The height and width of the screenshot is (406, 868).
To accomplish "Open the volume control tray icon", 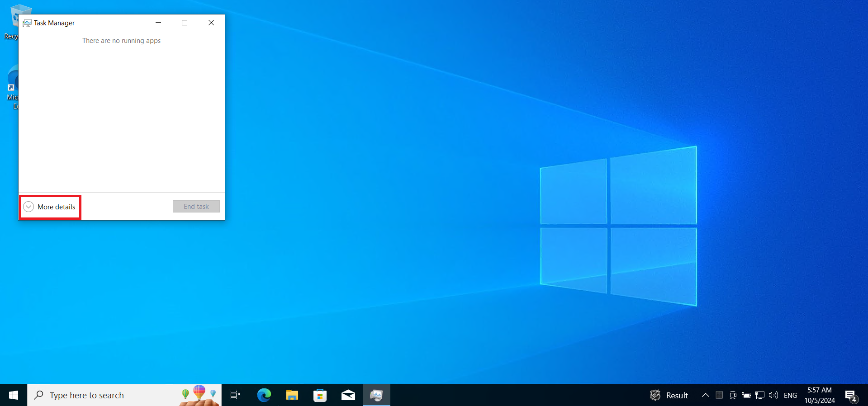I will pyautogui.click(x=773, y=395).
